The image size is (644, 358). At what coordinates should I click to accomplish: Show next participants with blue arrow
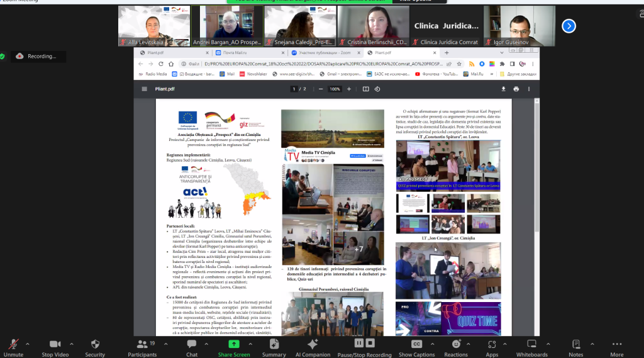coord(569,26)
